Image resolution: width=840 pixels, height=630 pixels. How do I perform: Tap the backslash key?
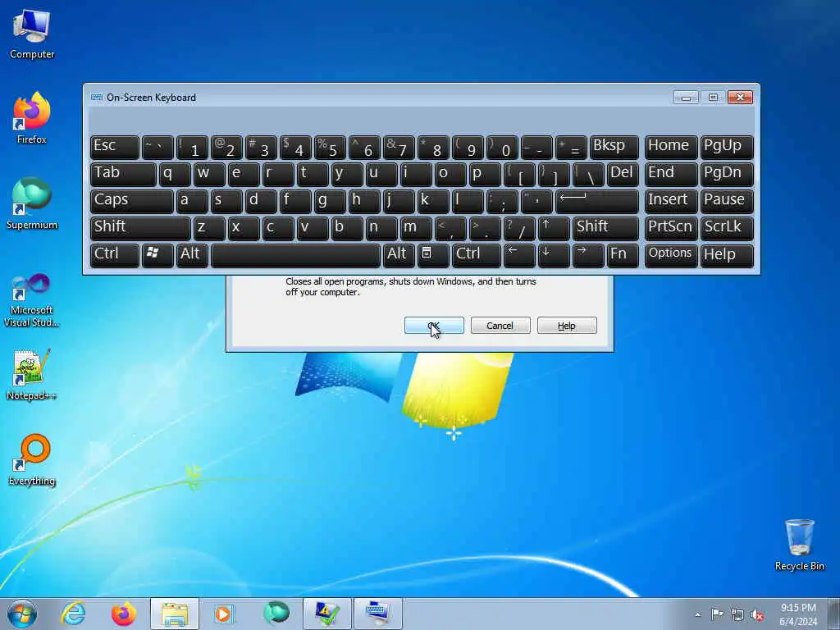[x=588, y=175]
